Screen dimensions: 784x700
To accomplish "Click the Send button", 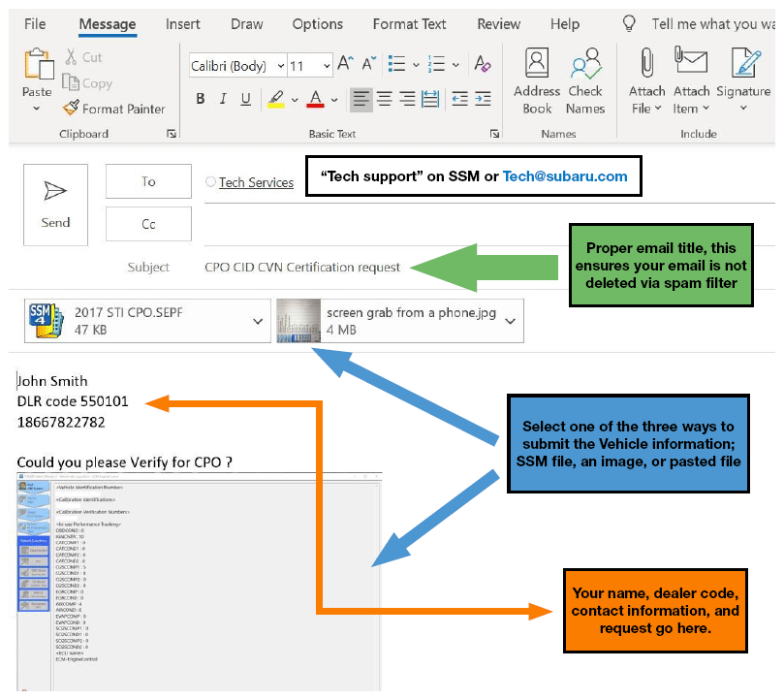I will (55, 204).
